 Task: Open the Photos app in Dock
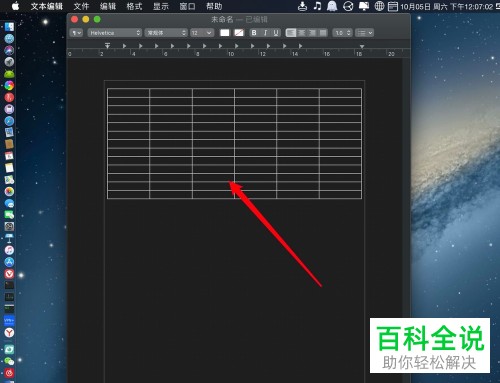(x=9, y=191)
